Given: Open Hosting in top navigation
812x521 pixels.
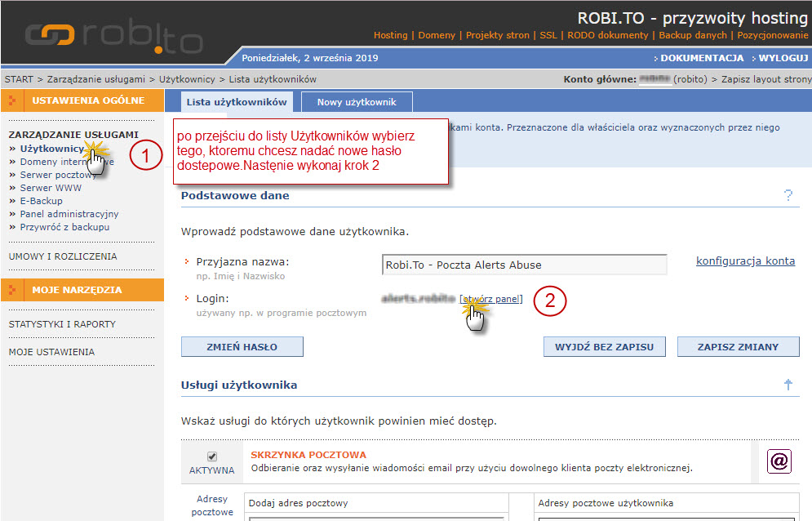Looking at the screenshot, I should (x=390, y=35).
